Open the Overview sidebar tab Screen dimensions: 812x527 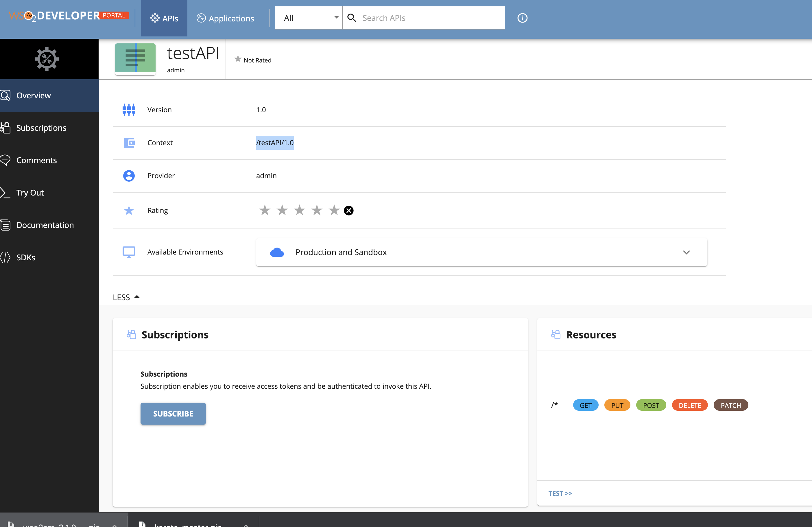[x=33, y=95]
